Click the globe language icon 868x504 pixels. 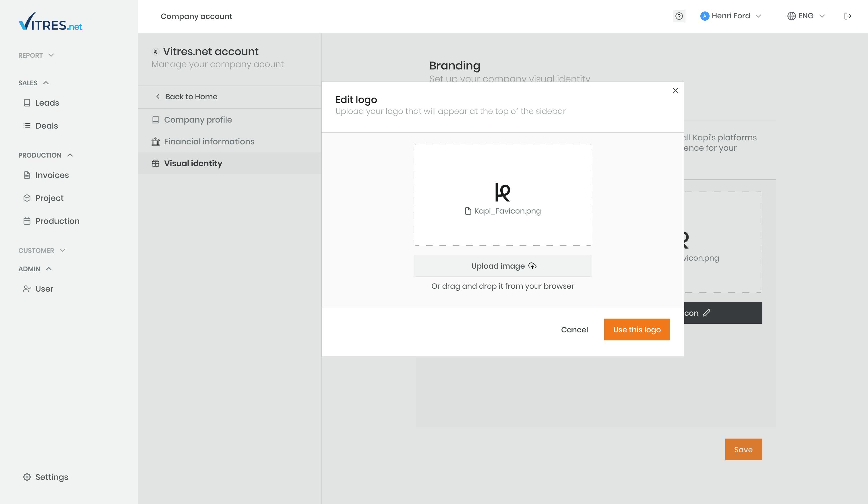click(792, 16)
